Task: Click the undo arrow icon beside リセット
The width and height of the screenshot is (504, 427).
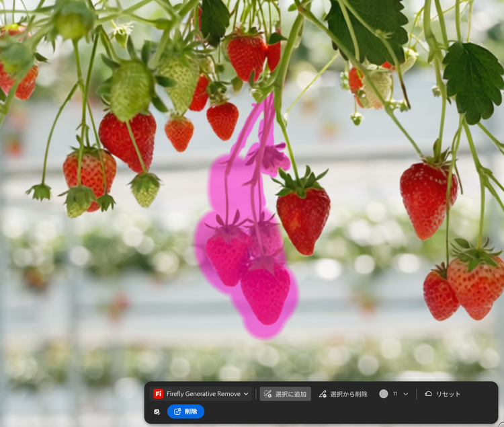Action: [428, 394]
